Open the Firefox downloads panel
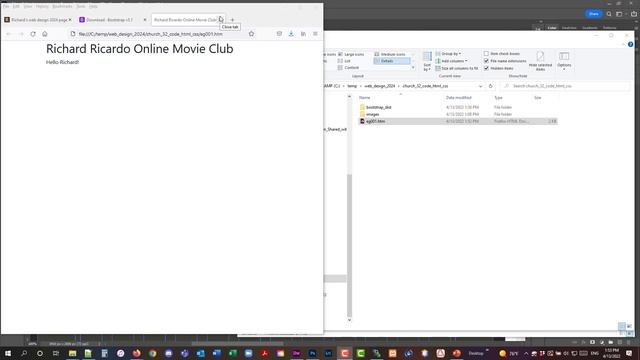The height and width of the screenshot is (360, 640). (x=291, y=34)
